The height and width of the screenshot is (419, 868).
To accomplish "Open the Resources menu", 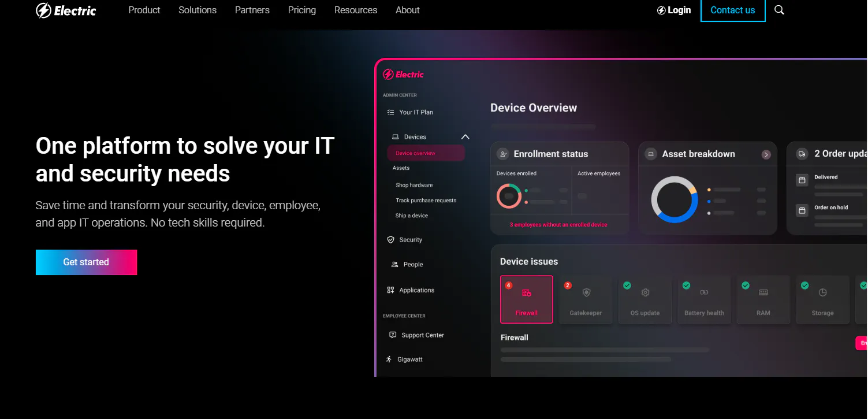I will click(356, 10).
